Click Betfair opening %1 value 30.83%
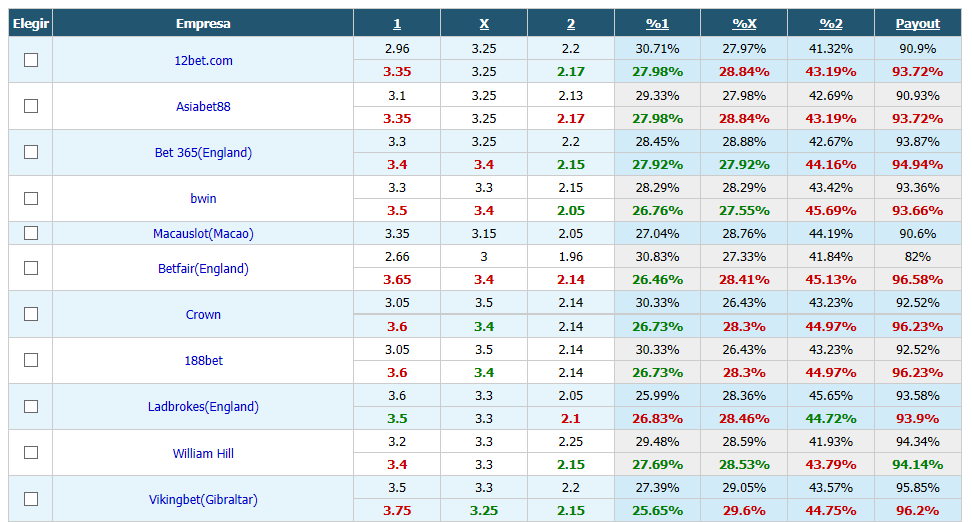This screenshot has height=522, width=972. coord(657,257)
